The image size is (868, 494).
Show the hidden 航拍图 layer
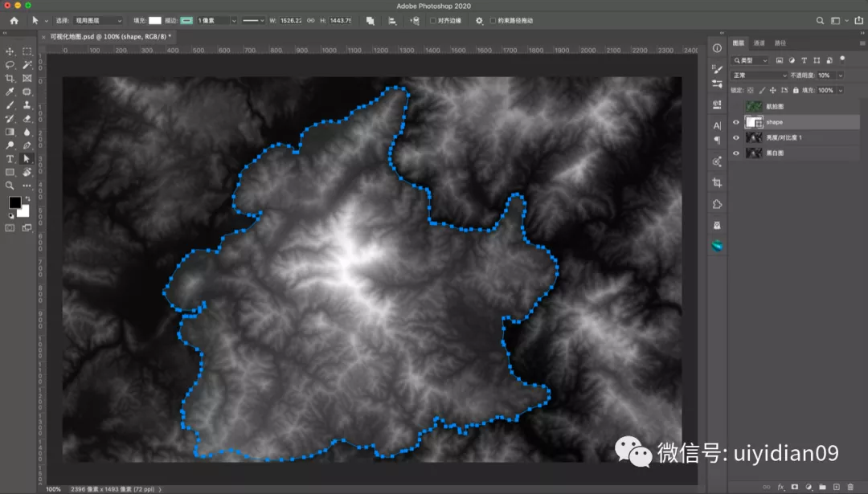(x=736, y=106)
